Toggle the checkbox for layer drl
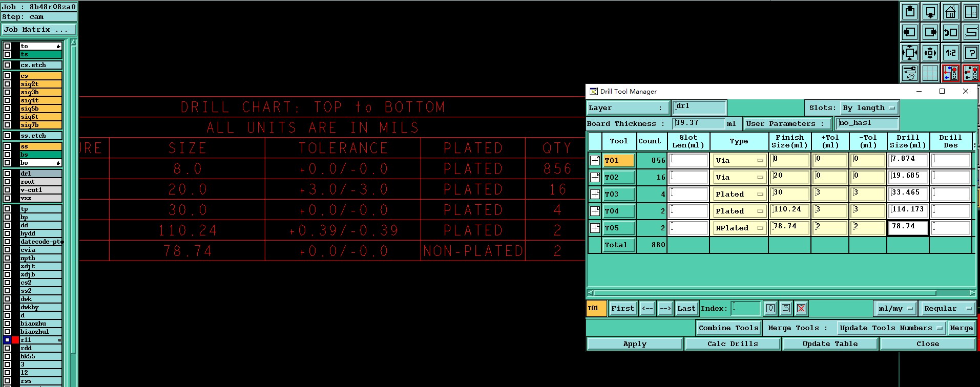This screenshot has height=387, width=980. pyautogui.click(x=7, y=174)
